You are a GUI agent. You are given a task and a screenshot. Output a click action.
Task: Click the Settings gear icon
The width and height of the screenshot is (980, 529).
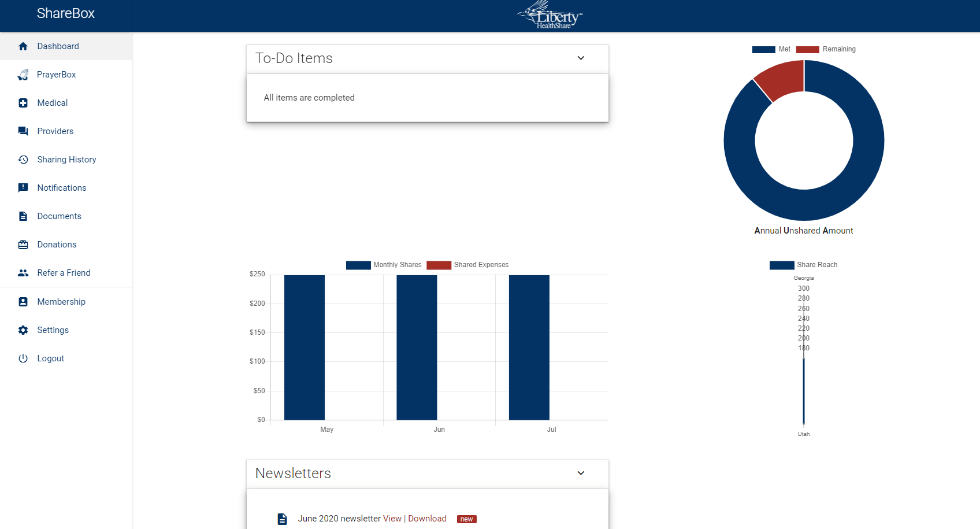tap(23, 330)
